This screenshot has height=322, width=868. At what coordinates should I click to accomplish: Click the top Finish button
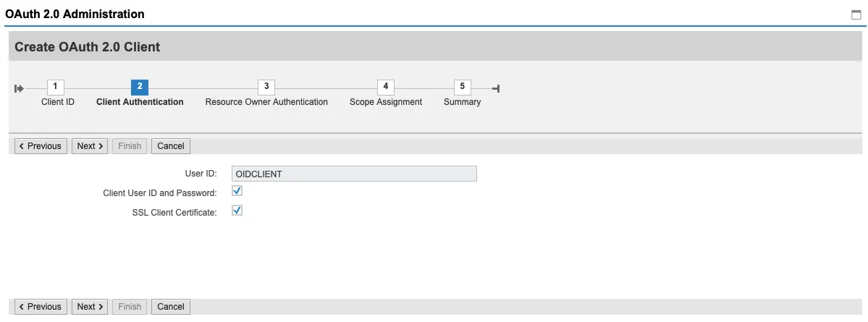(x=130, y=146)
